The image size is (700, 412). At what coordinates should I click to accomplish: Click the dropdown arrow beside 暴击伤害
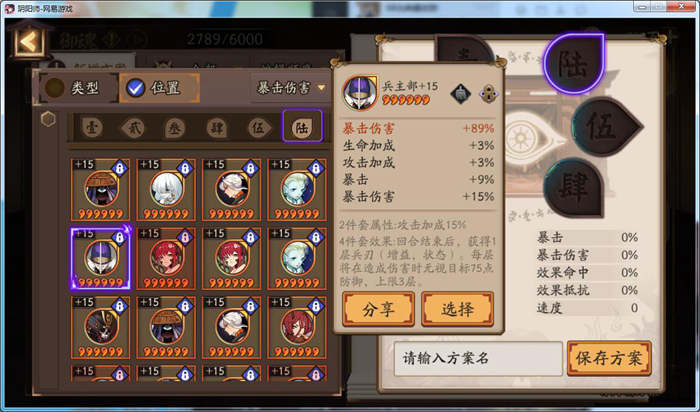pos(321,88)
